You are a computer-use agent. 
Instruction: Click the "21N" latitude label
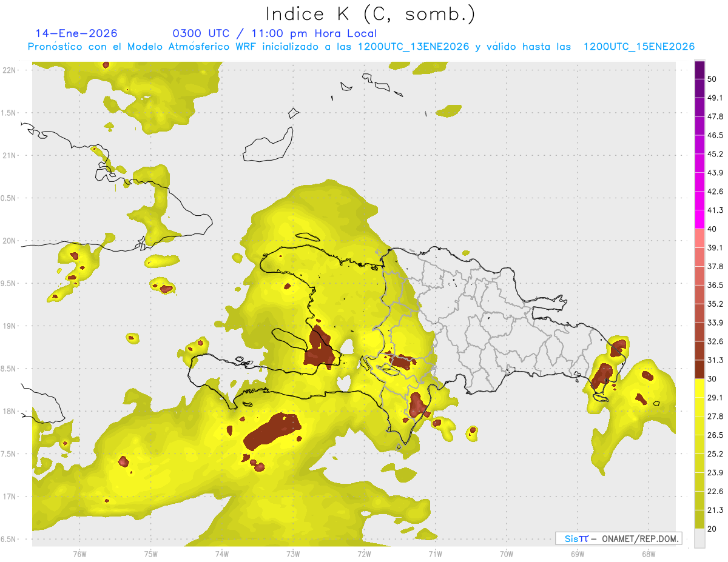click(9, 155)
